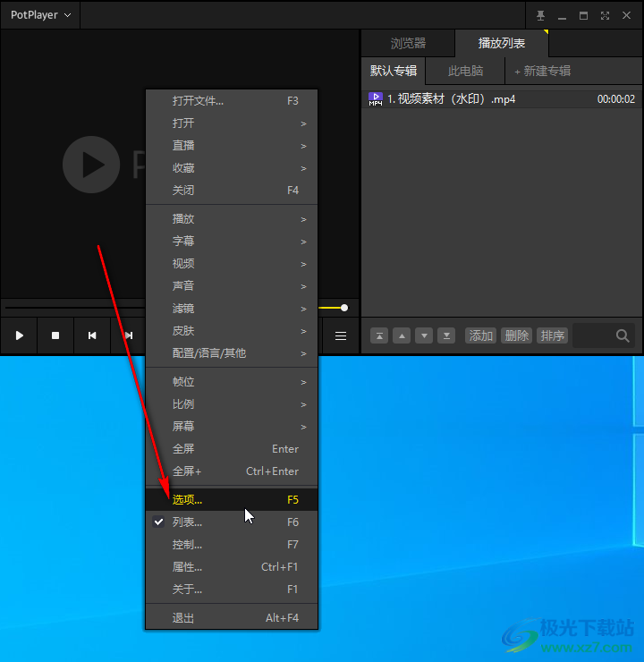Open 属性... Ctrl+F1 dialog
Viewport: 644px width, 662px height.
point(232,567)
